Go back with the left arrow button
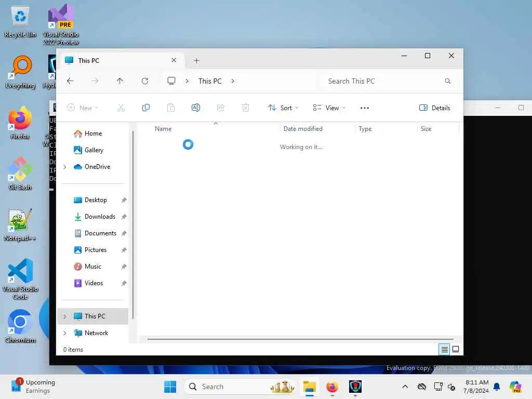Image resolution: width=532 pixels, height=399 pixels. 70,81
